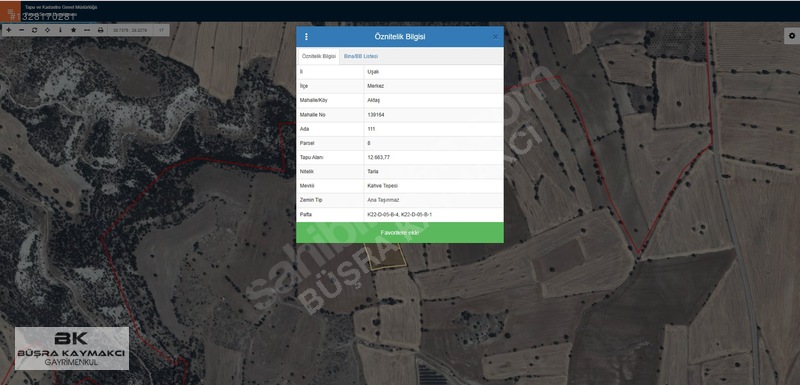Screen dimensions: 800x385
Task: Click the Nitelik value Tarla
Action: pyautogui.click(x=373, y=172)
